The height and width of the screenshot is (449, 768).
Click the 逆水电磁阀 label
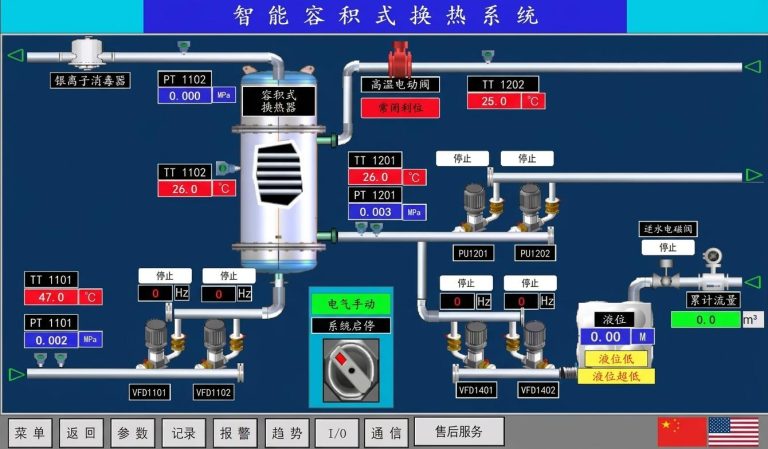tap(668, 229)
